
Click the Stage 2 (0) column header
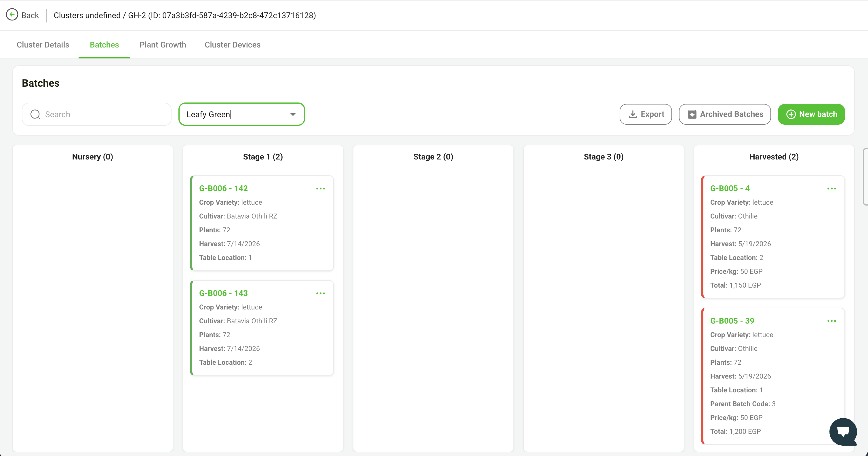point(433,157)
